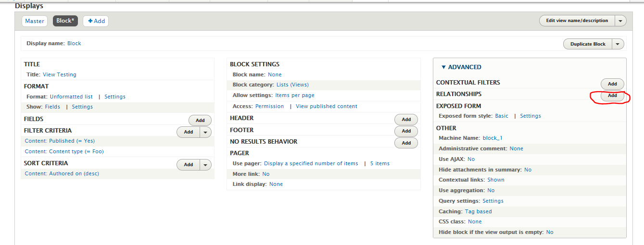Edit the Content: Published filter

(x=60, y=141)
